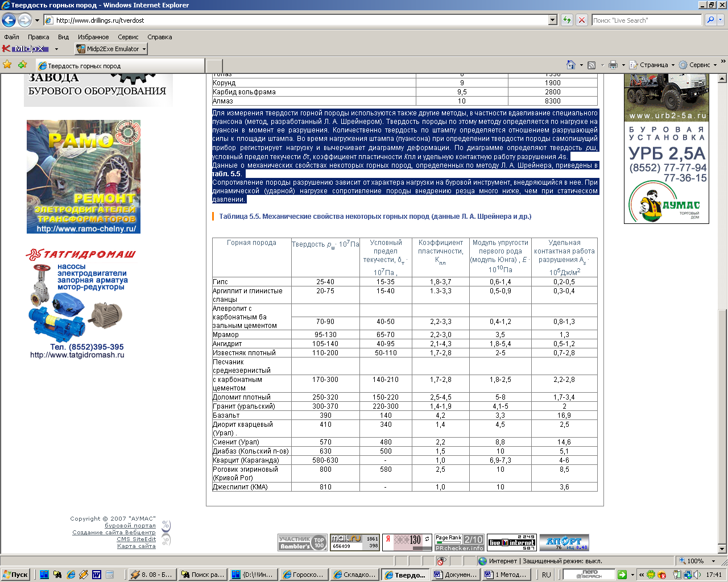
Task: Open the Создание сайта Вебцентр link
Action: (x=114, y=533)
